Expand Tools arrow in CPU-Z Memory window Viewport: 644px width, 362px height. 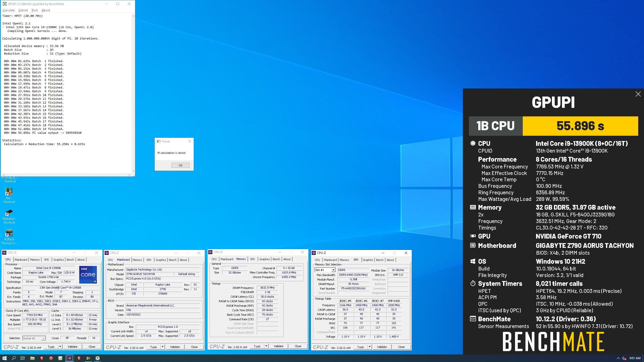(x=266, y=346)
